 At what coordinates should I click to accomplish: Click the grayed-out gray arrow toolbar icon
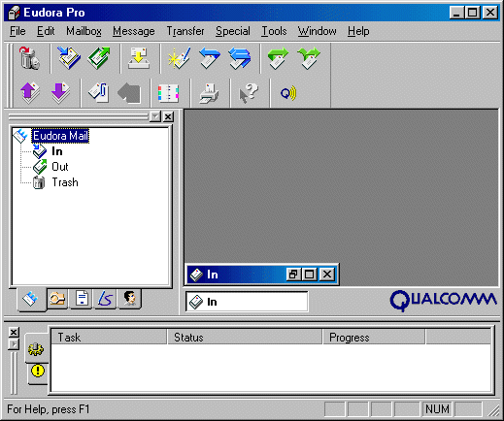pos(129,93)
